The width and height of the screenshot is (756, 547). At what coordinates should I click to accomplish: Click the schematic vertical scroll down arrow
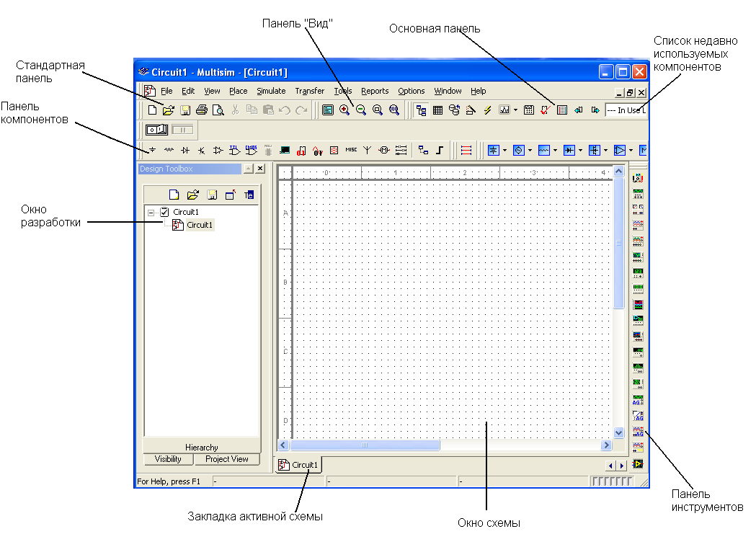coord(618,433)
